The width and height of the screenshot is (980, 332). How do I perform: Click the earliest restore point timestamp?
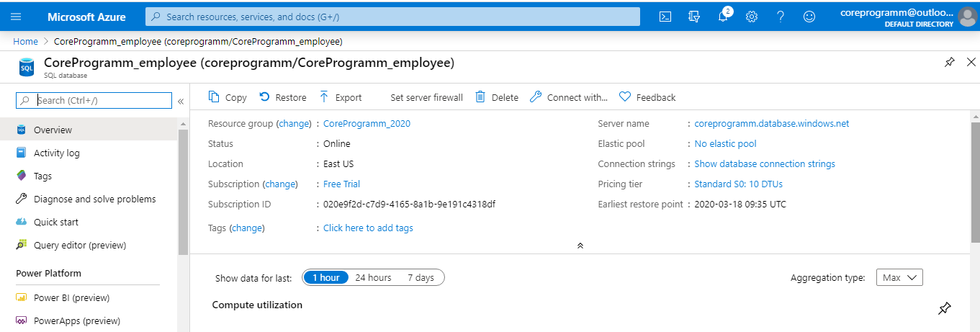(x=740, y=204)
